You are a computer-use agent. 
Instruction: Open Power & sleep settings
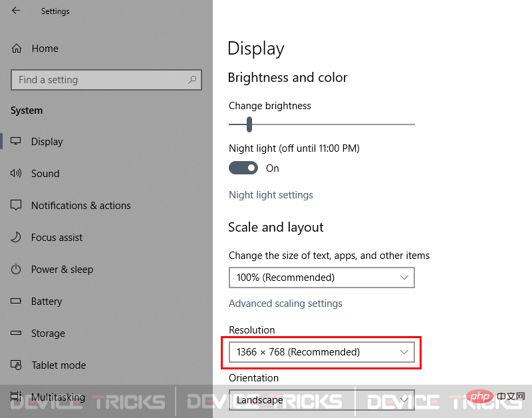click(x=62, y=270)
